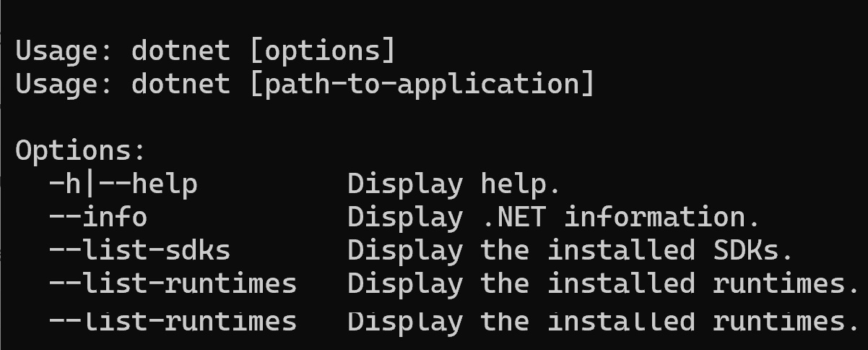The image size is (868, 350).
Task: Click the "-h" short flag text
Action: click(x=66, y=184)
